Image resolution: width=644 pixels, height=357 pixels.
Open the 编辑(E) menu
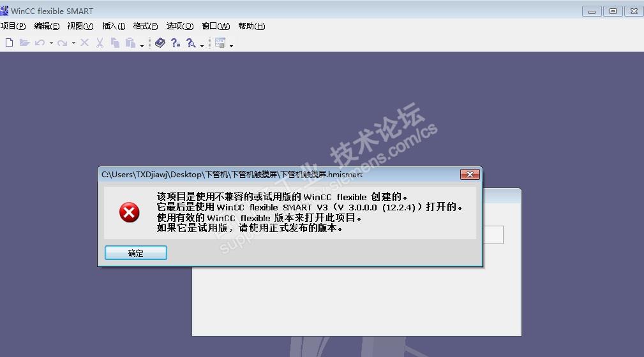coord(47,26)
